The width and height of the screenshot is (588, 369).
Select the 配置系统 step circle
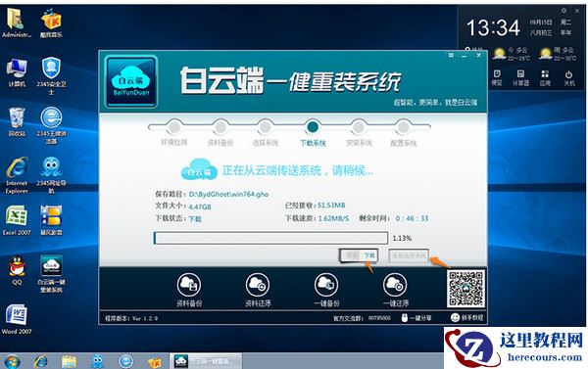[x=404, y=127]
